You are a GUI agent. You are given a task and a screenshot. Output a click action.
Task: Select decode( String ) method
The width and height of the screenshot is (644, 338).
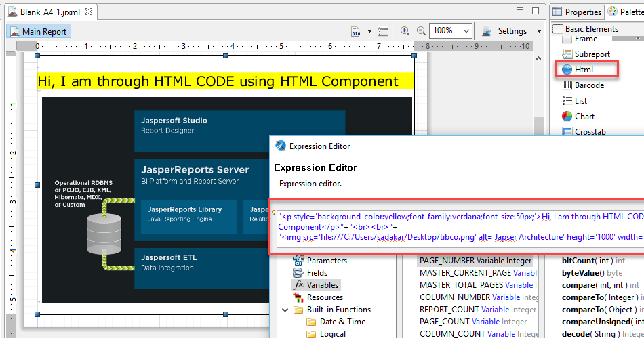click(602, 333)
